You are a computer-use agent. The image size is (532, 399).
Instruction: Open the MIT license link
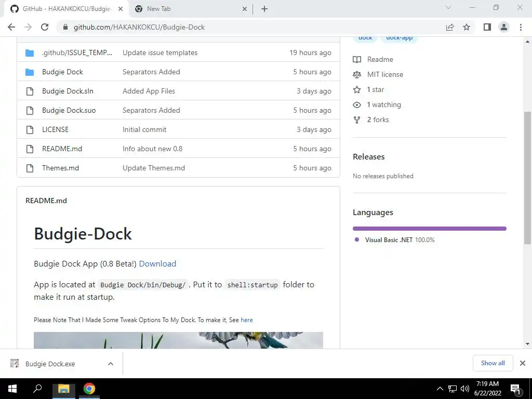tap(385, 74)
